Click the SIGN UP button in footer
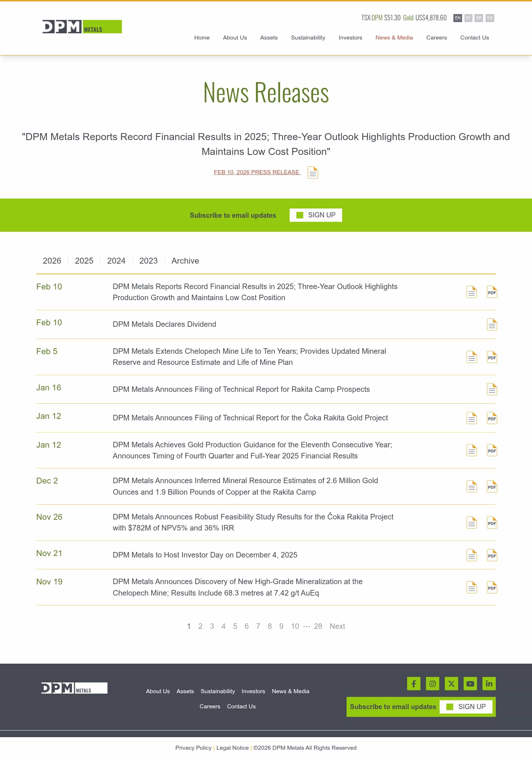The image size is (532, 759). tap(466, 707)
